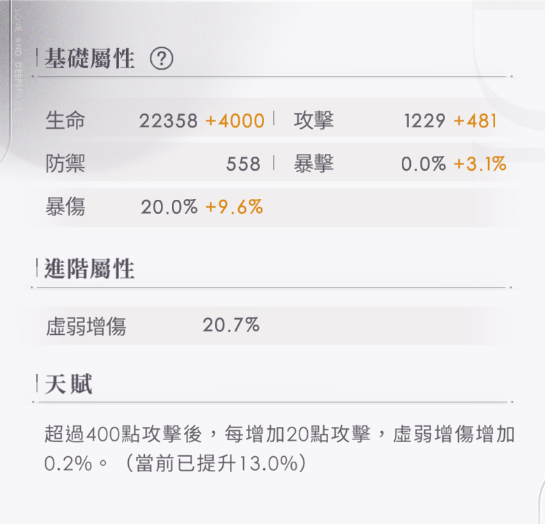Tap the 防禦 stat label

tap(65, 163)
